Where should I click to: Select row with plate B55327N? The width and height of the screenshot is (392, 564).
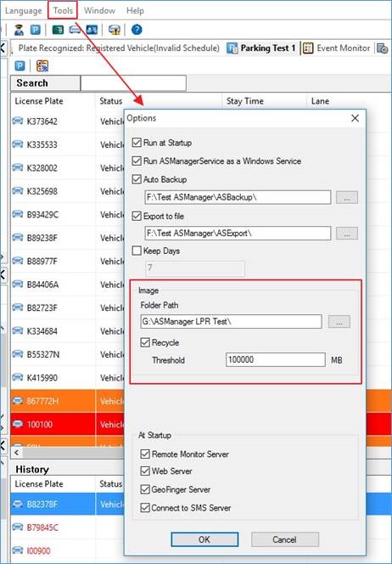(68, 354)
